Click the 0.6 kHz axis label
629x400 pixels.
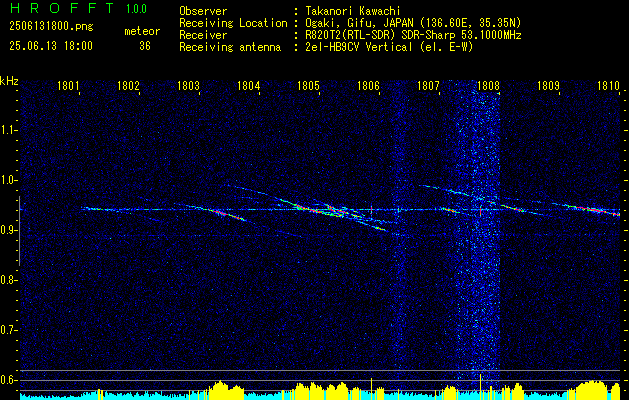8,380
